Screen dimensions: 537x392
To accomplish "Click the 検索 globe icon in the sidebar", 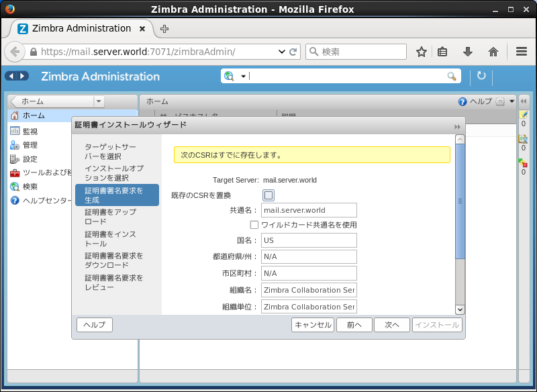I will point(15,187).
